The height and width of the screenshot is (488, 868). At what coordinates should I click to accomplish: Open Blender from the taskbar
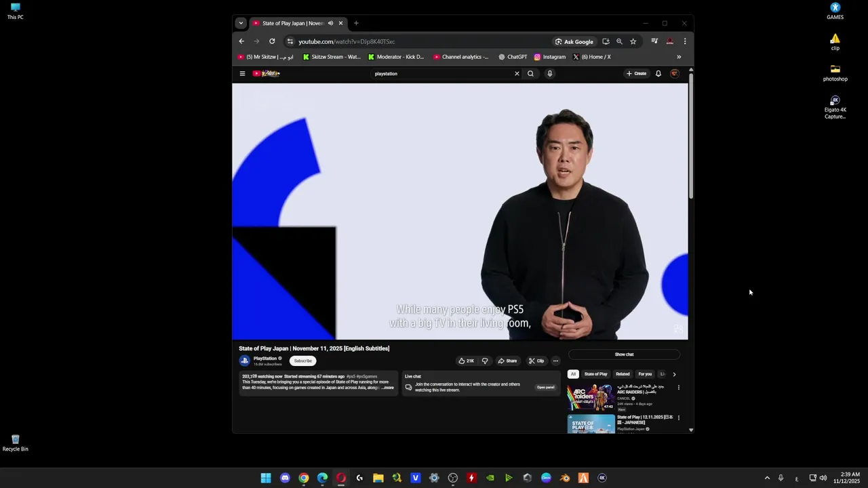point(565,478)
